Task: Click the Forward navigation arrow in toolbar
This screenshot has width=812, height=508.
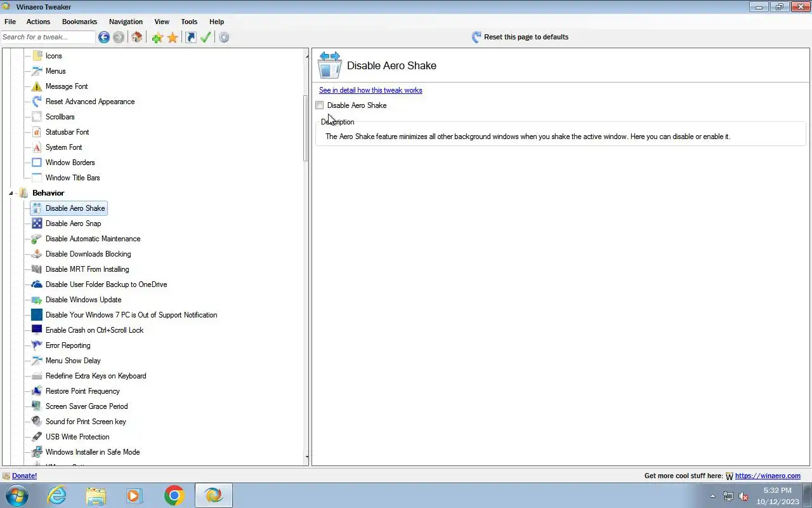Action: 119,37
